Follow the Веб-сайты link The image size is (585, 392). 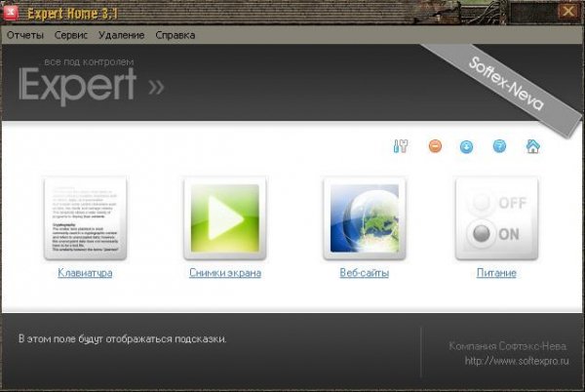pos(364,273)
